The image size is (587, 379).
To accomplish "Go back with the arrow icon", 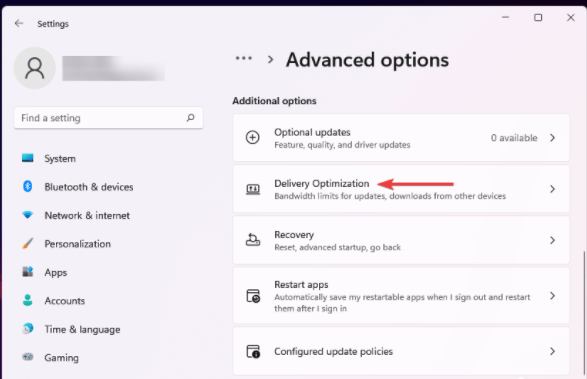I will [x=19, y=24].
